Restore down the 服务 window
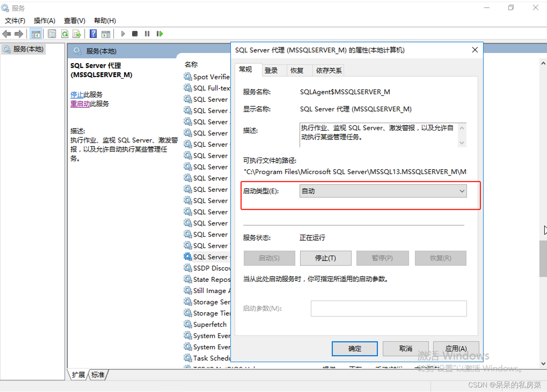Image resolution: width=547 pixels, height=392 pixels. click(511, 8)
